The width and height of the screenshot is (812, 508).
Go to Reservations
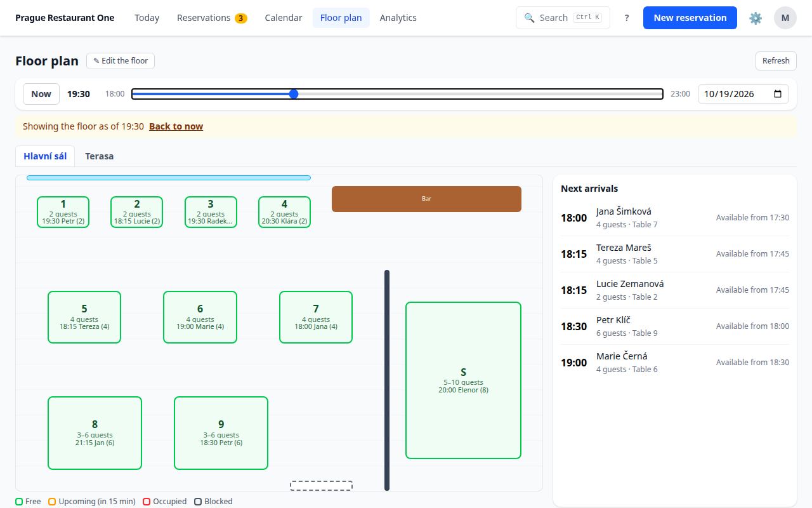click(x=212, y=18)
